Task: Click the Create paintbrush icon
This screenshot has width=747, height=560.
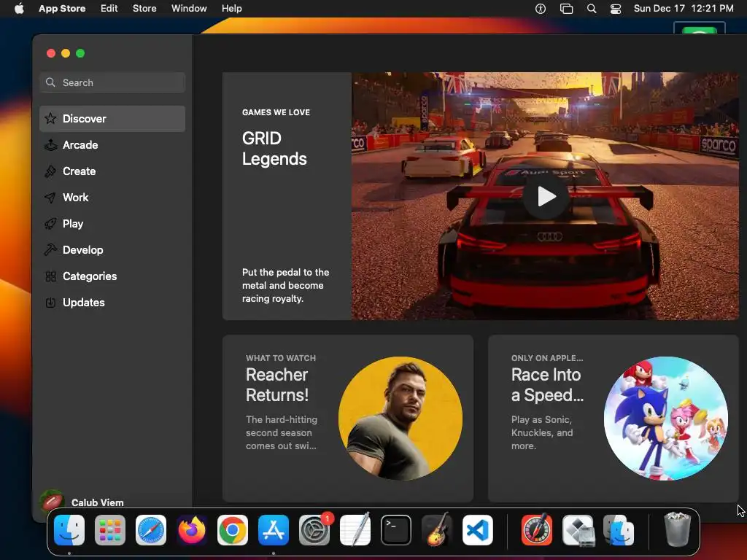Action: pos(50,171)
